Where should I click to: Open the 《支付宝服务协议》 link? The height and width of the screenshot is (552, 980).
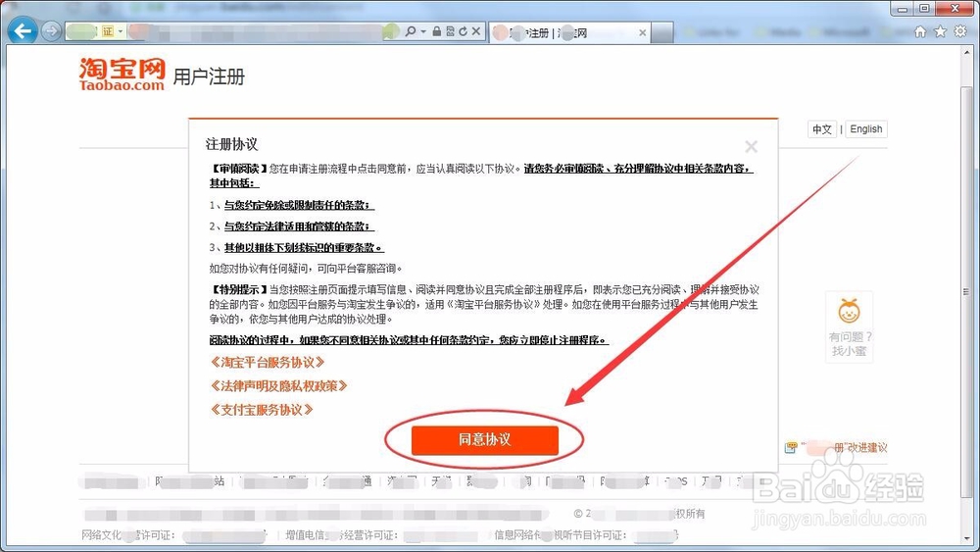coord(262,410)
